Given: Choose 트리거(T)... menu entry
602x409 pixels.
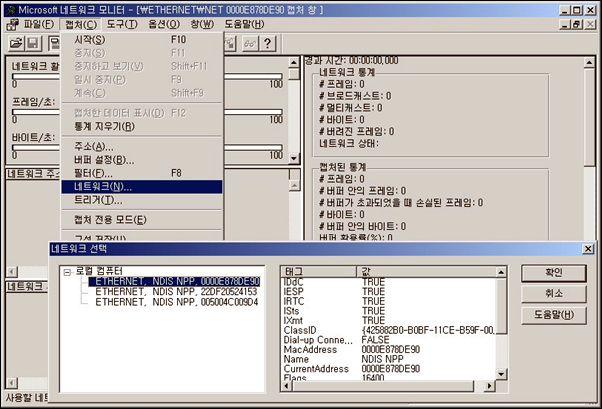Looking at the screenshot, I should pos(142,200).
